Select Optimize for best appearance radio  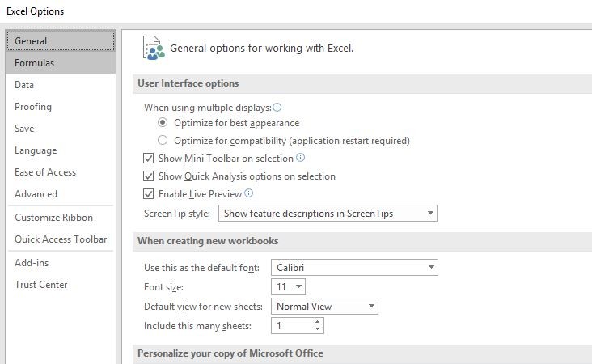[x=163, y=122]
